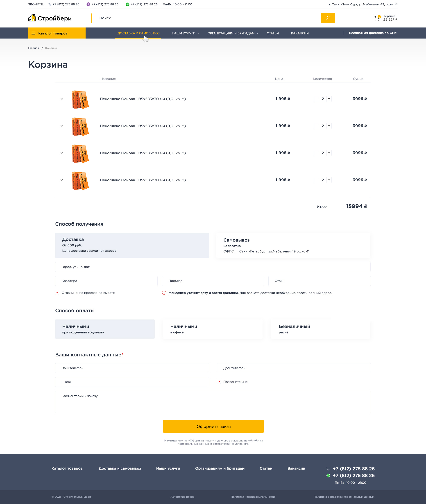
Task: Open Политика конфиденциальности footer link
Action: tap(253, 497)
